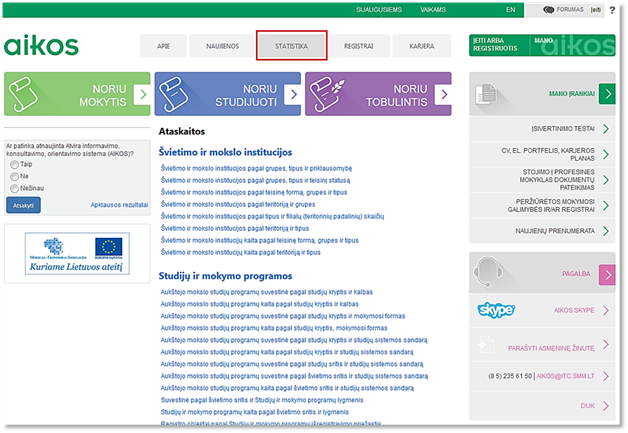Open the Registrai tab
Image resolution: width=628 pixels, height=433 pixels.
pyautogui.click(x=358, y=46)
